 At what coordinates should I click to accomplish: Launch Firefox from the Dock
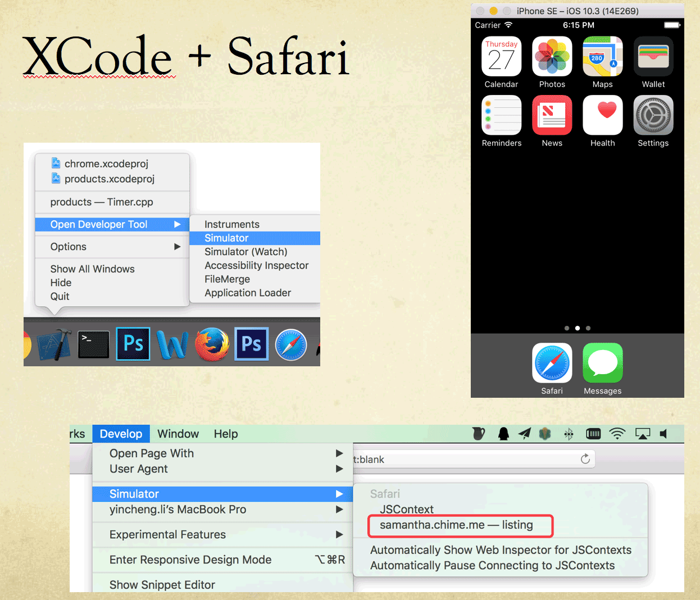[212, 344]
